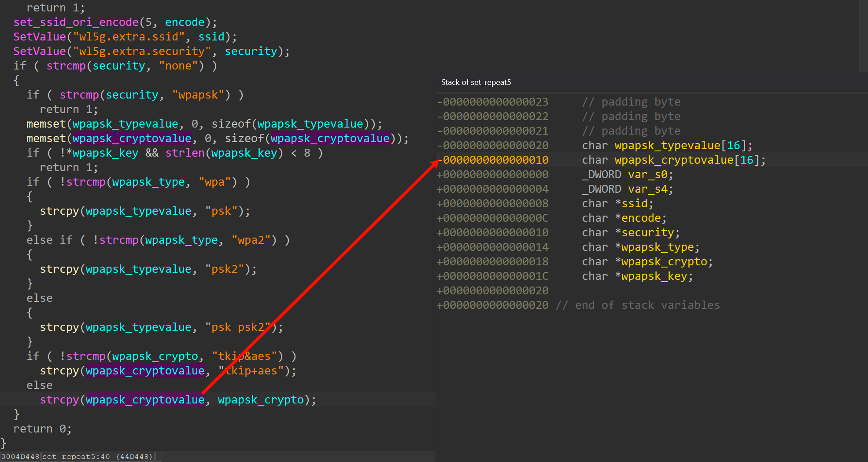Screen dimensions: 868x462
Task: Click stack offset +000000000000000C
Action: pyautogui.click(x=493, y=218)
